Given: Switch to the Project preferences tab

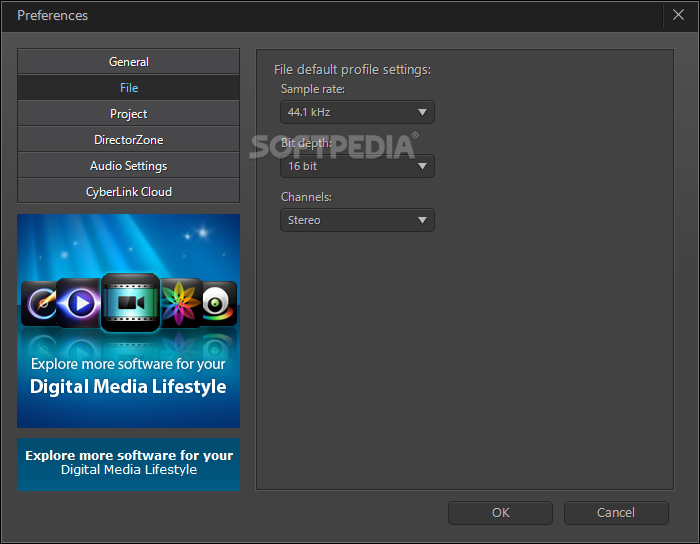Looking at the screenshot, I should tap(129, 113).
